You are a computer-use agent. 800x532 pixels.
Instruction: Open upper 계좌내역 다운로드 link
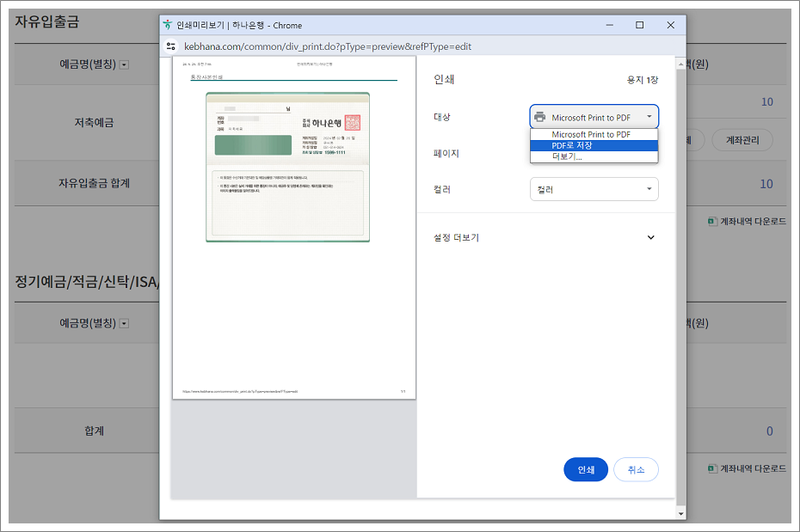click(x=753, y=221)
